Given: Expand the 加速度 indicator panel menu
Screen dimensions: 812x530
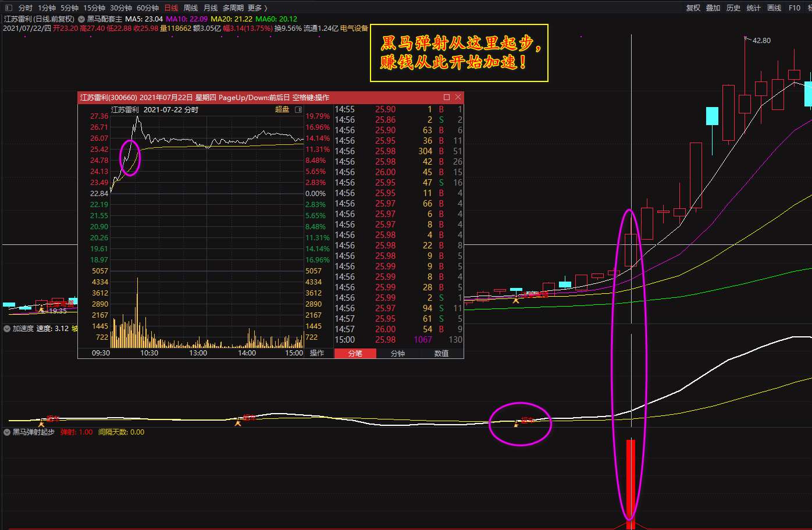Looking at the screenshot, I should click(7, 329).
